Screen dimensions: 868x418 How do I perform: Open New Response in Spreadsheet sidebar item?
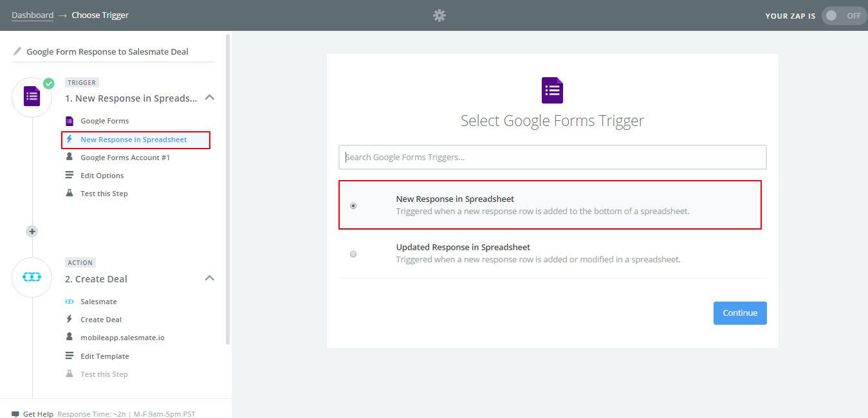point(134,140)
